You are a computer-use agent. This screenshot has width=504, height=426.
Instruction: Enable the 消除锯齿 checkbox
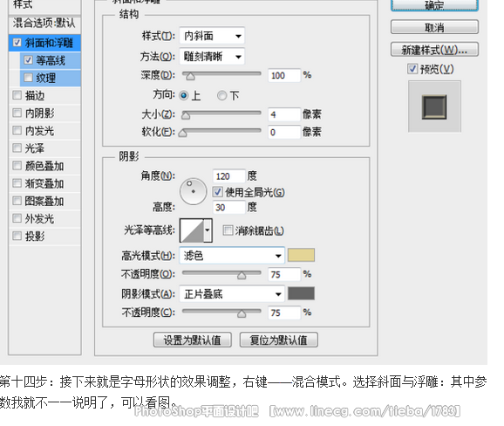pyautogui.click(x=228, y=230)
